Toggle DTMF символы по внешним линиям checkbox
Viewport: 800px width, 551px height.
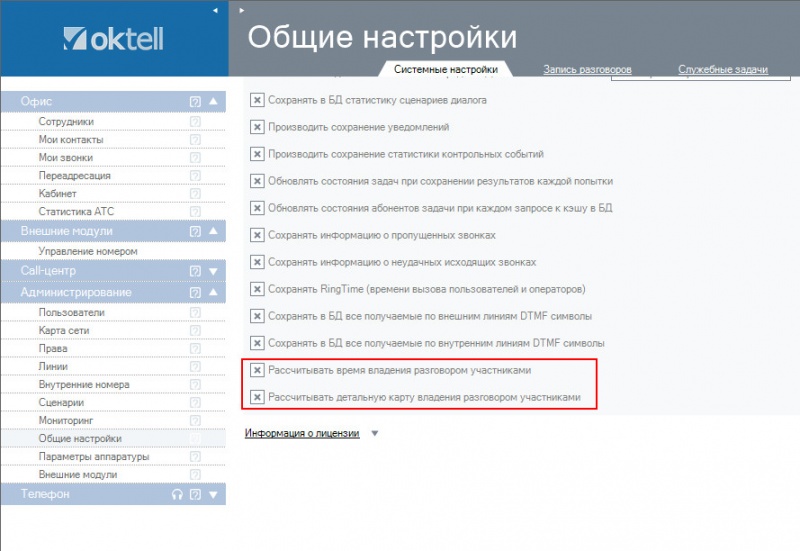coord(257,316)
